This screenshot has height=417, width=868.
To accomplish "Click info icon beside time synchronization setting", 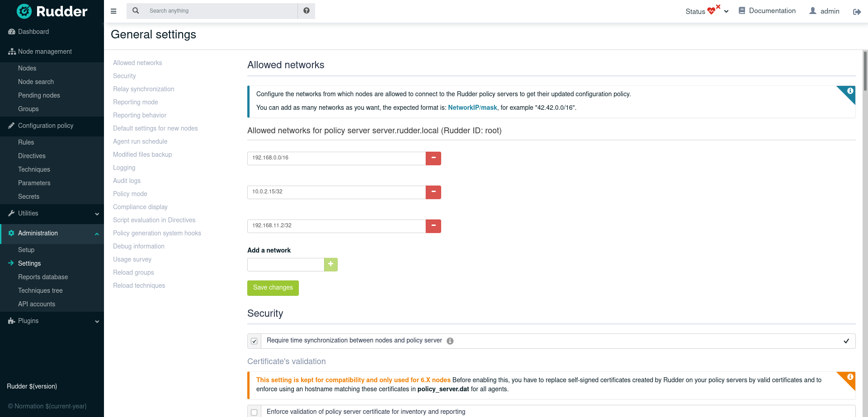I will [450, 341].
